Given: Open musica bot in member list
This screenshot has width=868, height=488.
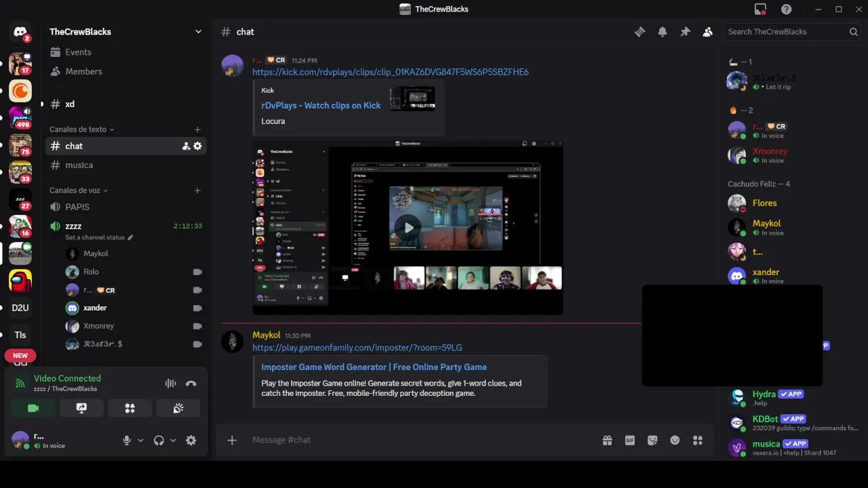Looking at the screenshot, I should click(x=792, y=448).
